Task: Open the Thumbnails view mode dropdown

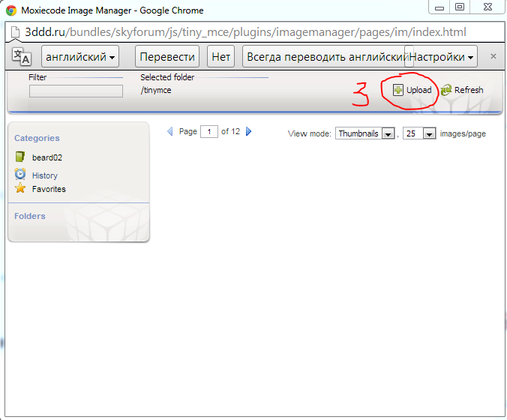Action: [364, 133]
